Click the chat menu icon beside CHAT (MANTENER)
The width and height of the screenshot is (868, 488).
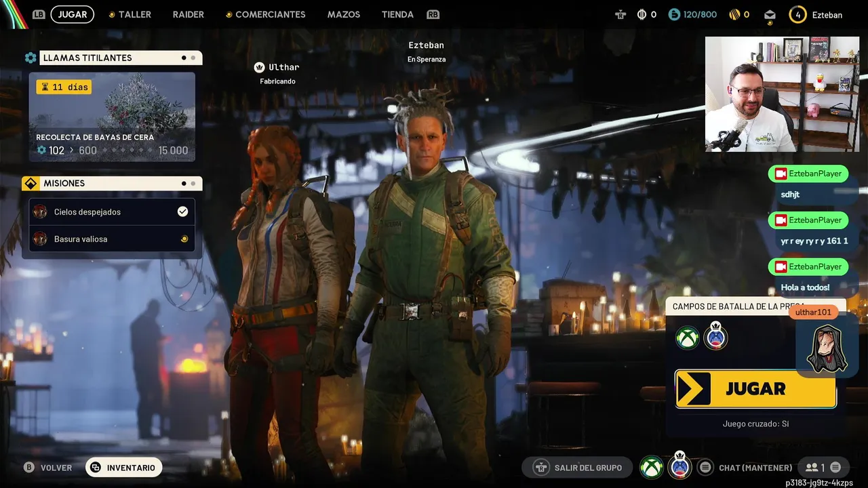tap(706, 468)
